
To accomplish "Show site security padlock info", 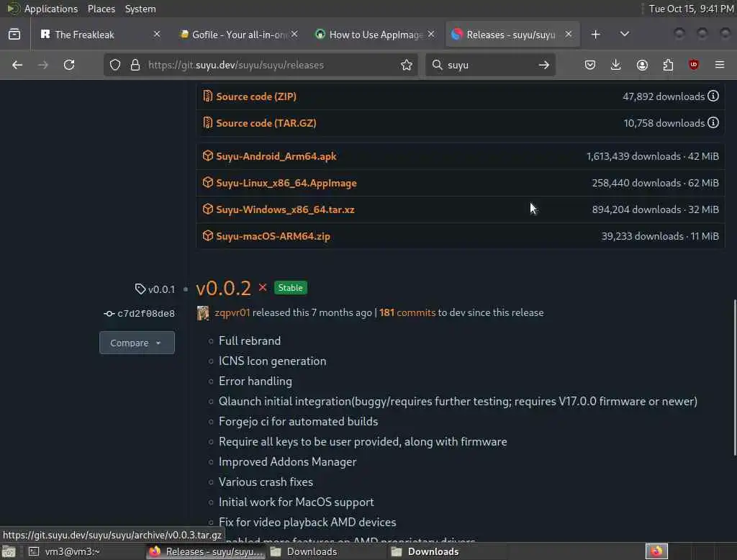I will point(135,65).
